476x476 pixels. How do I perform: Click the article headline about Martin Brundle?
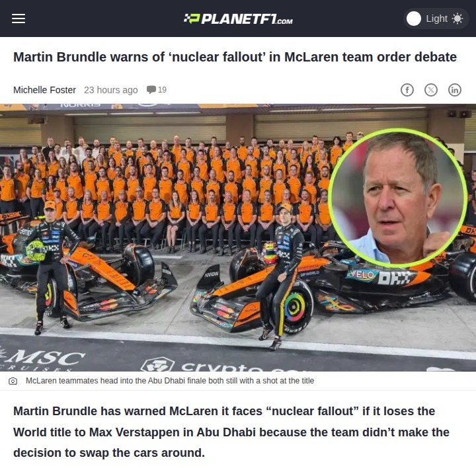point(235,57)
